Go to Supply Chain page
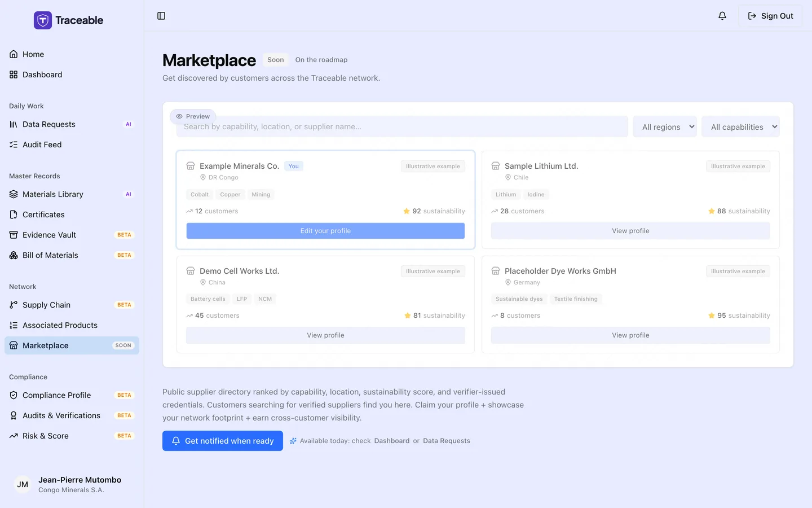Image resolution: width=812 pixels, height=508 pixels. [72, 305]
